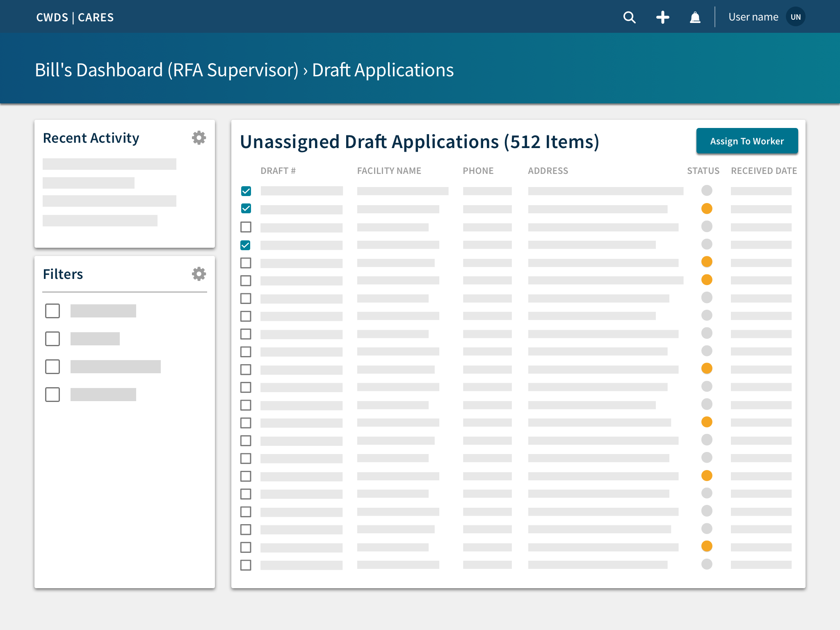Viewport: 840px width, 630px height.
Task: Open the Filters panel gear settings
Action: click(199, 274)
